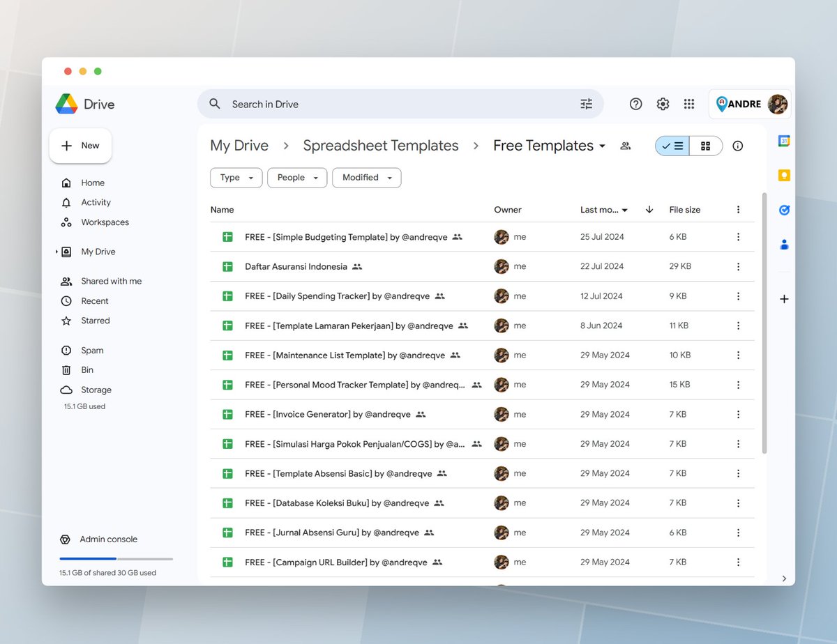The height and width of the screenshot is (644, 837).
Task: Open Activity in sidebar
Action: tap(96, 202)
